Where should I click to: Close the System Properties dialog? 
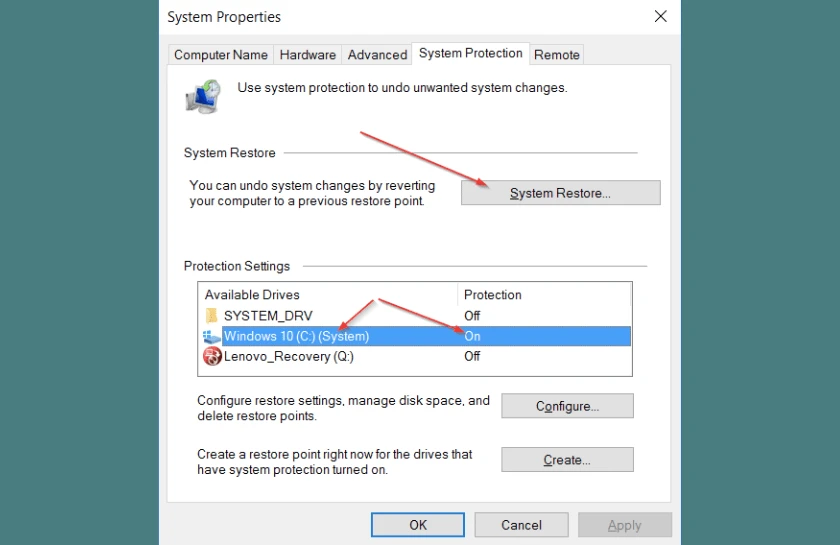[660, 17]
